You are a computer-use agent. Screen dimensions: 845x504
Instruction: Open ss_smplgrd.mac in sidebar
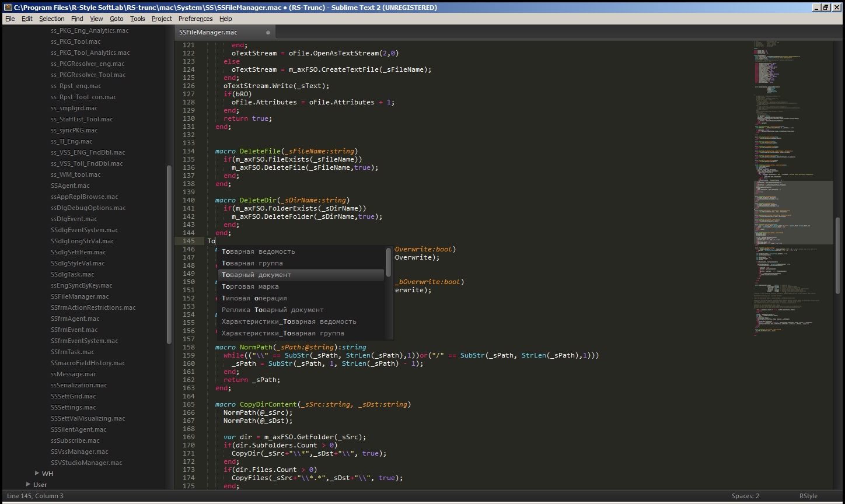click(x=74, y=108)
